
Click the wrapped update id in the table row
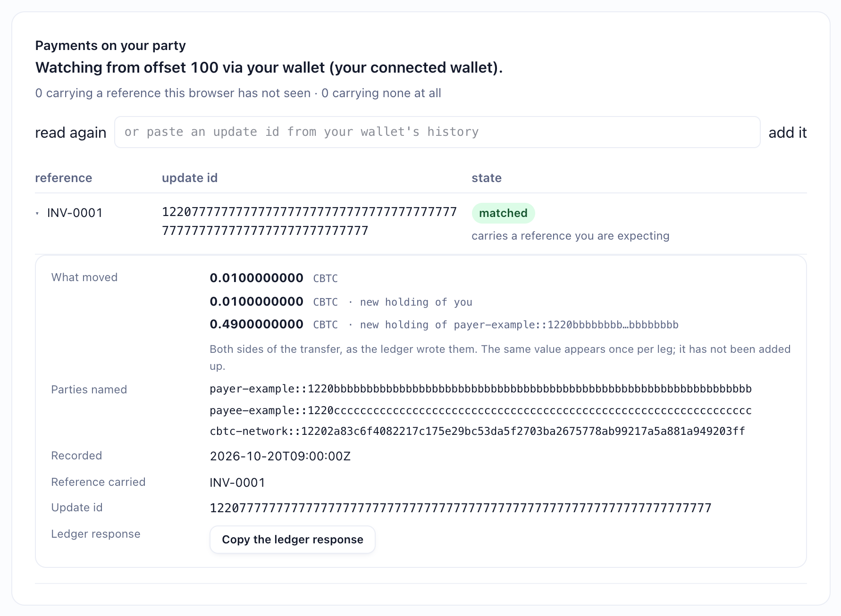pyautogui.click(x=309, y=221)
